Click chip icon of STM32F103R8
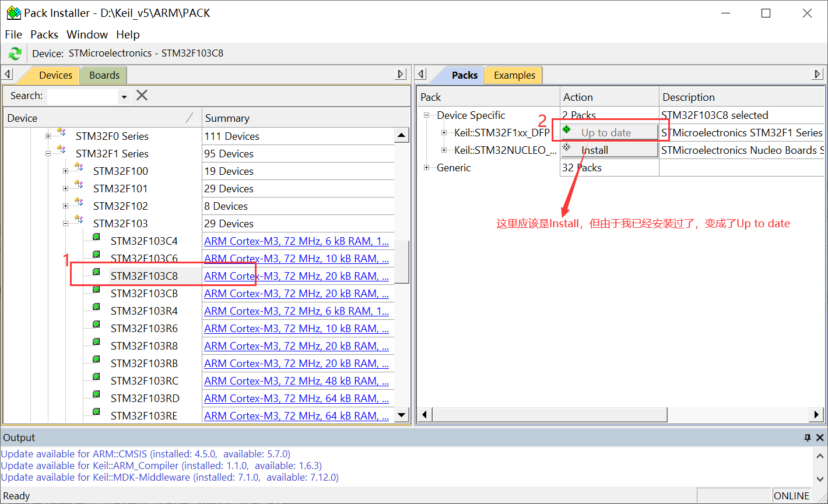 point(96,342)
